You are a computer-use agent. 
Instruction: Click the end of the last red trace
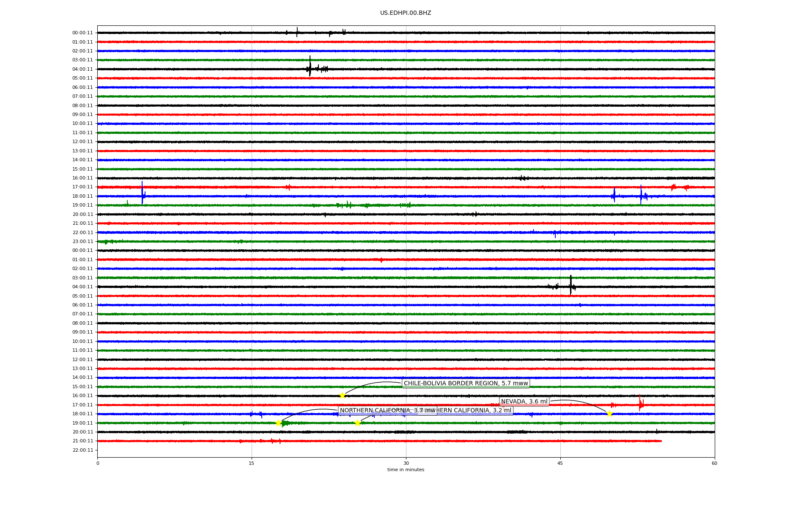pyautogui.click(x=661, y=441)
